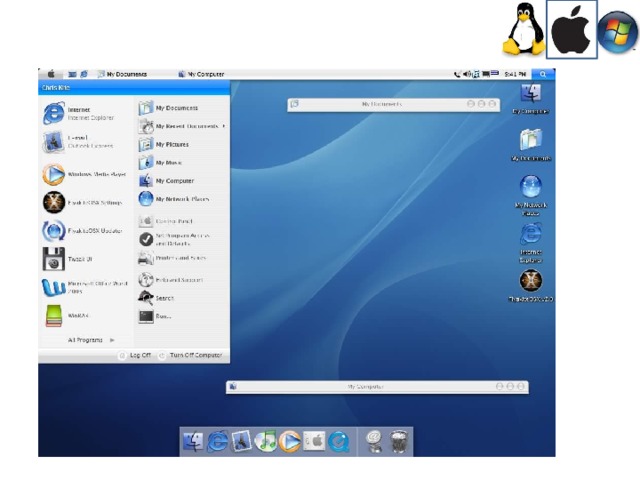Open Internet Explorer desktop icon

pos(531,243)
